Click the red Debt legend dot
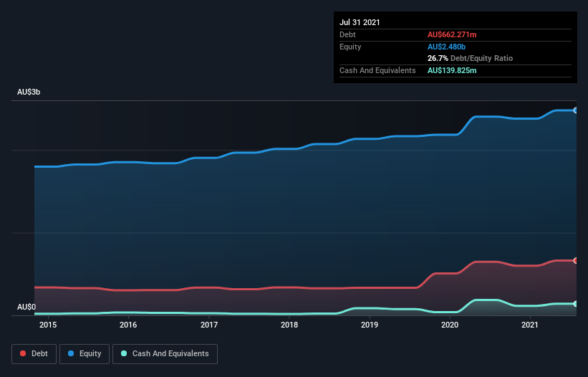 click(x=23, y=353)
